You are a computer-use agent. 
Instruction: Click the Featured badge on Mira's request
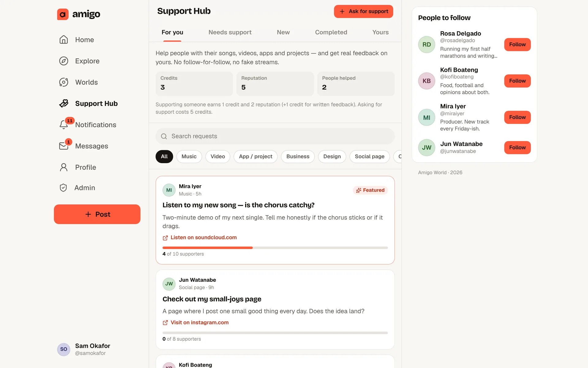[x=370, y=190]
